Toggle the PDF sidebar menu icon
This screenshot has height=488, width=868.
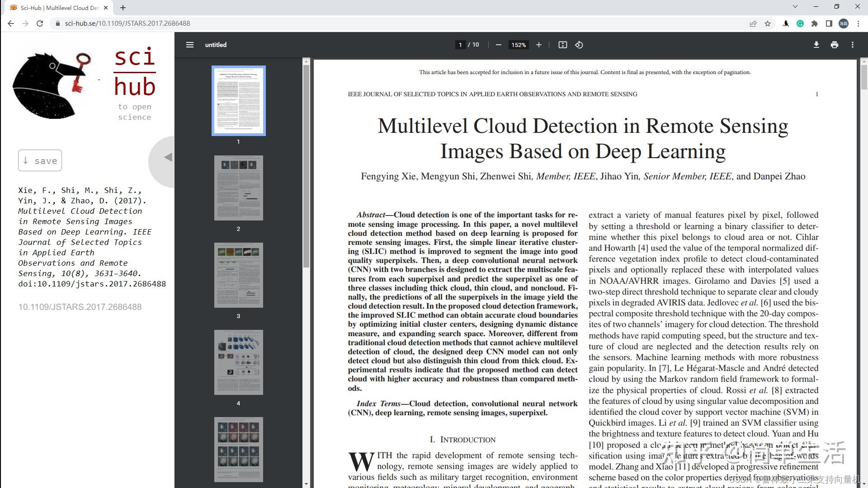pos(190,45)
